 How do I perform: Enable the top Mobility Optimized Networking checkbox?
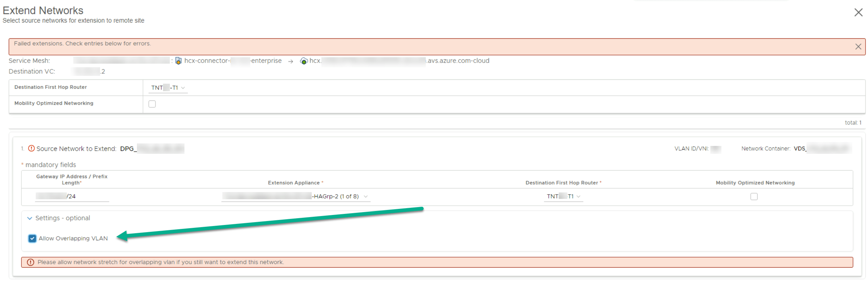point(152,104)
